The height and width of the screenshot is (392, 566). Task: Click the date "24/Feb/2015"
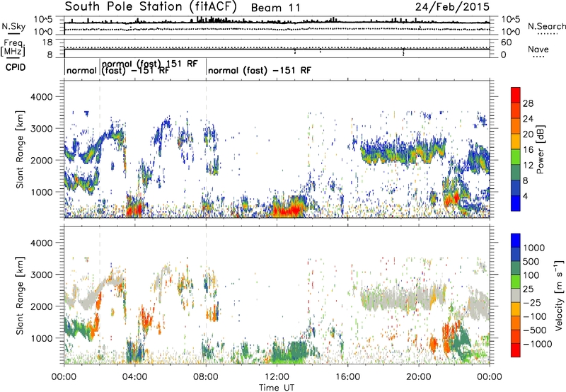tap(452, 7)
